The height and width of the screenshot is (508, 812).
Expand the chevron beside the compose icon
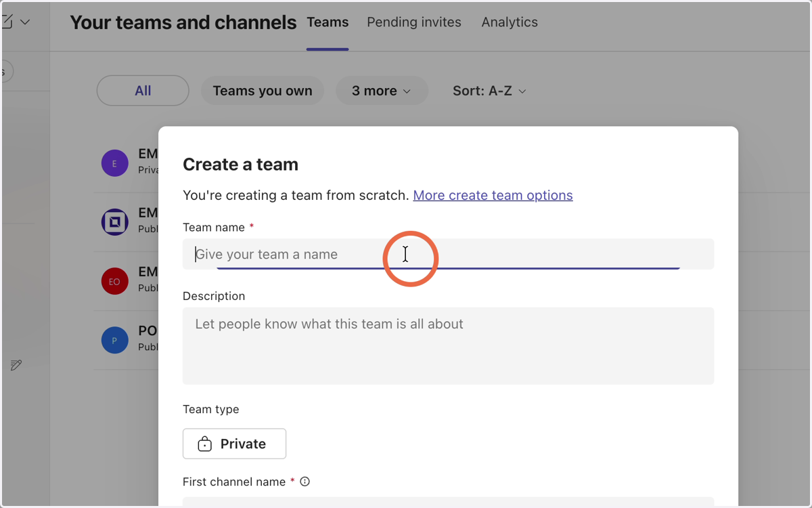[x=25, y=22]
